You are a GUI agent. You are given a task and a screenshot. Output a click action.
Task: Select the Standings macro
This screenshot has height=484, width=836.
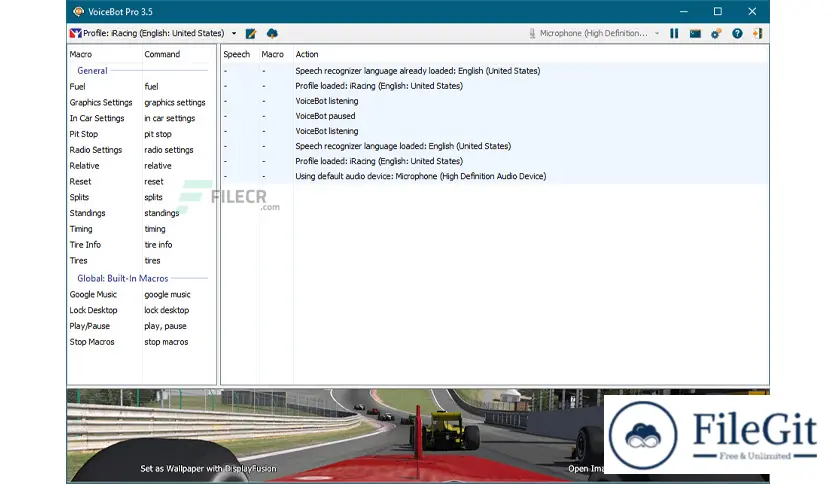click(87, 213)
